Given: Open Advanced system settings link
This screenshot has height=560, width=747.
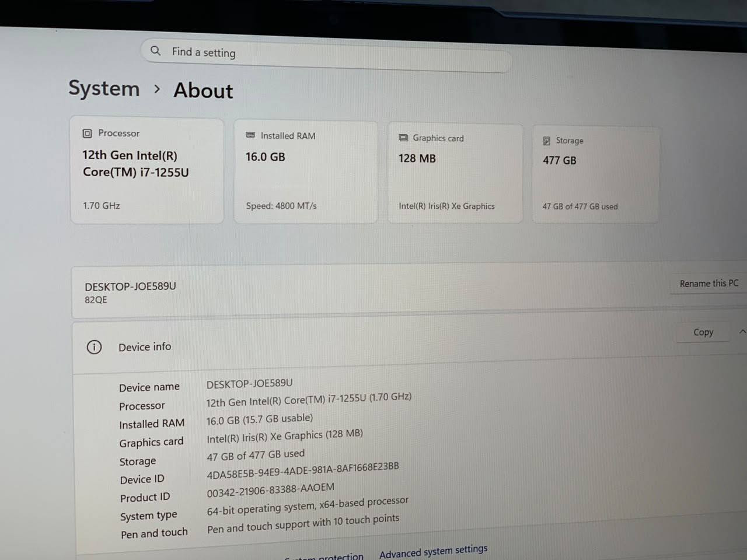Looking at the screenshot, I should coord(433,551).
